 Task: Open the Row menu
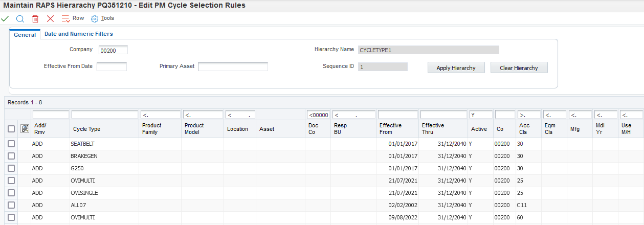(73, 18)
